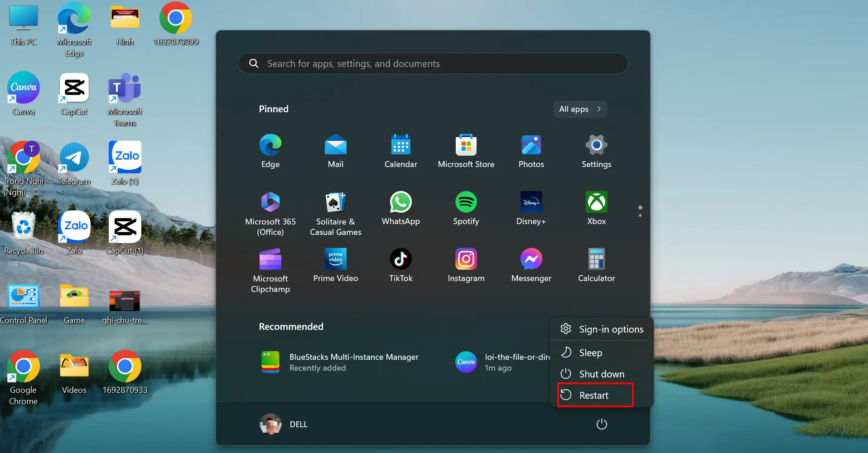The height and width of the screenshot is (453, 868).
Task: Click the Start menu search field
Action: [433, 63]
